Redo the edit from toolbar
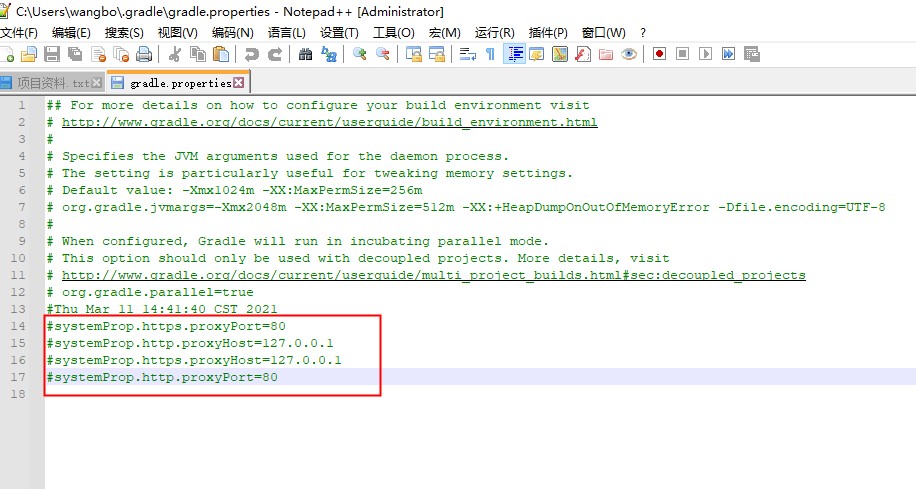 [275, 54]
